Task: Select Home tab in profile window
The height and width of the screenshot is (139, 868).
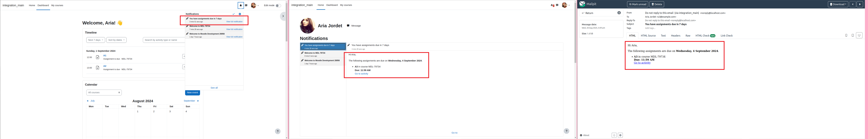Action: point(321,5)
